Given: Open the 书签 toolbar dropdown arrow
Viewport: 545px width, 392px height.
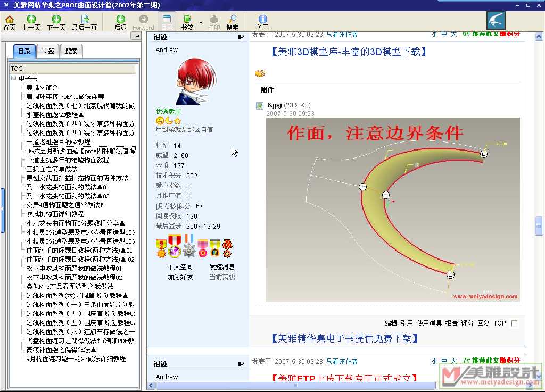Looking at the screenshot, I should [201, 22].
